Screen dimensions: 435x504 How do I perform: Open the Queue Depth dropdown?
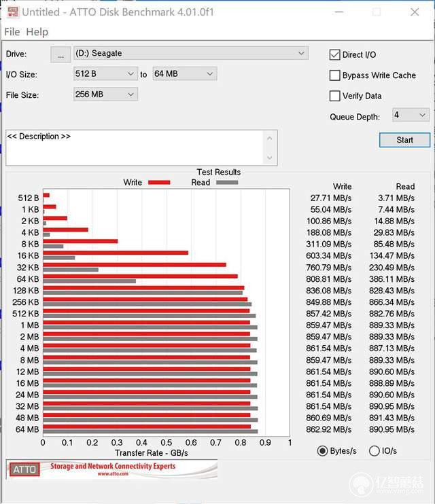[411, 115]
